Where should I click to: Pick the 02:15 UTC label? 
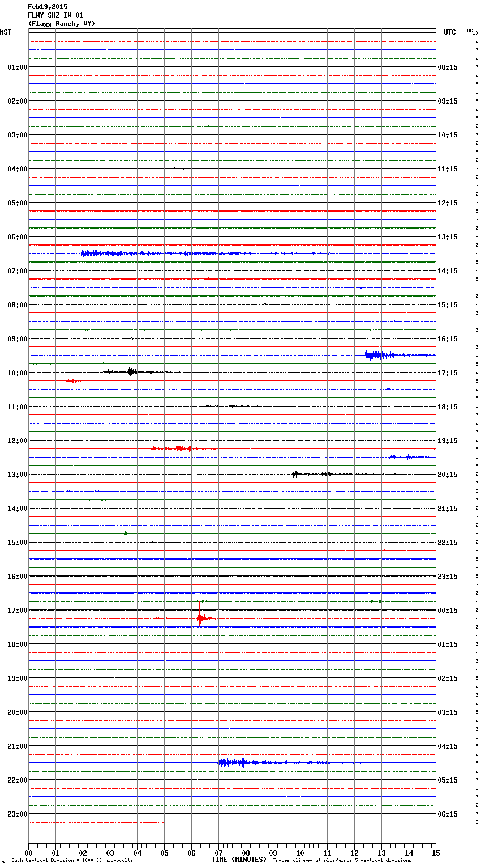pyautogui.click(x=448, y=678)
